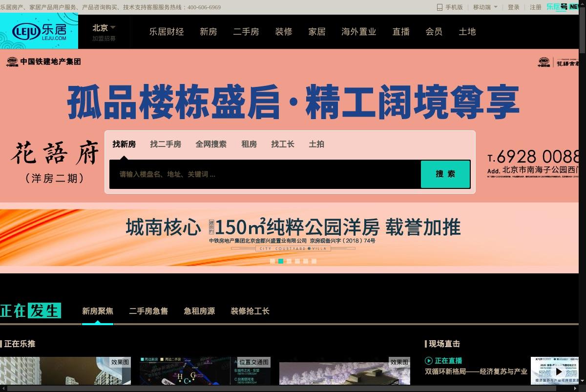Click the 正在乐推 section heading
Image resolution: width=586 pixels, height=392 pixels.
(20, 344)
